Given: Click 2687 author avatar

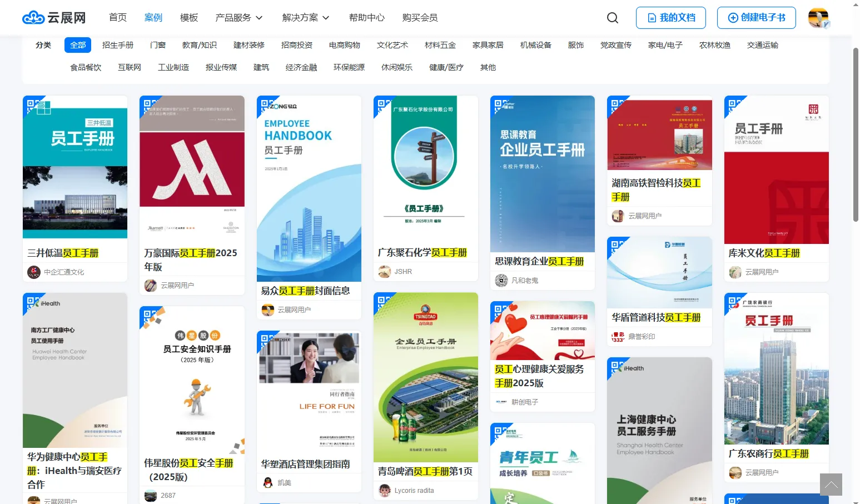Looking at the screenshot, I should pyautogui.click(x=151, y=496).
